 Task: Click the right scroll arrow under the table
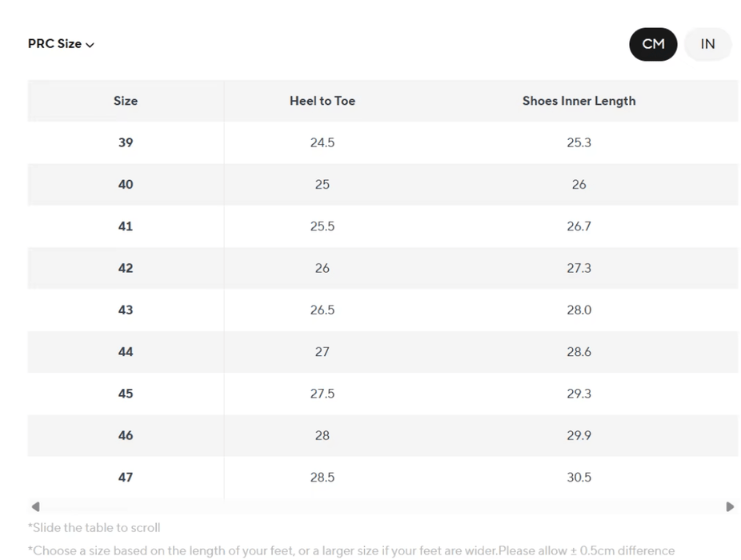(x=730, y=506)
